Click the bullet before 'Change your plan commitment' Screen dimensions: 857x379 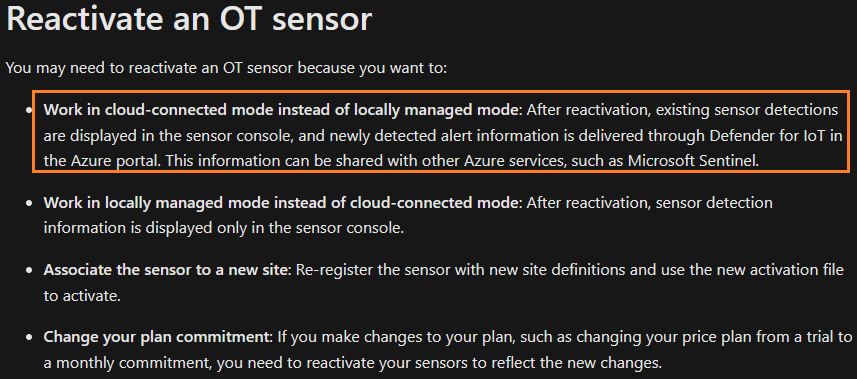(29, 337)
